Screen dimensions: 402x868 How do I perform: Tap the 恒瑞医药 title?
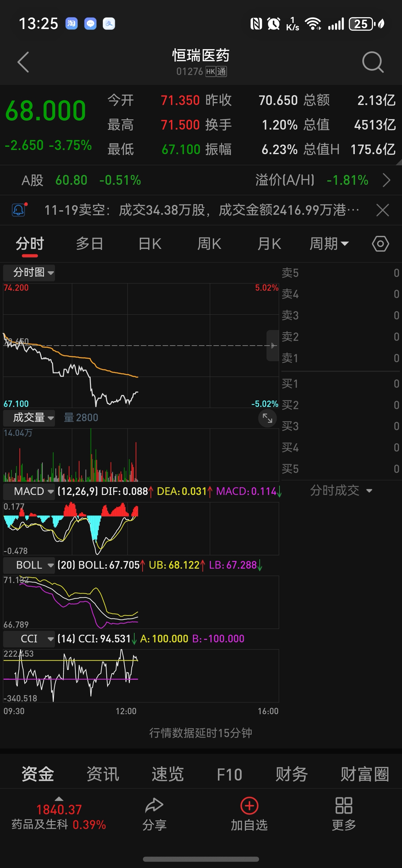[201, 55]
